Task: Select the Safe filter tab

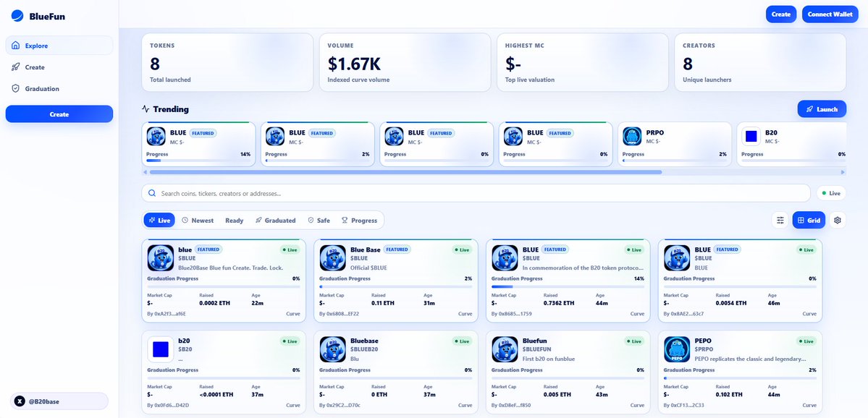Action: pyautogui.click(x=319, y=220)
